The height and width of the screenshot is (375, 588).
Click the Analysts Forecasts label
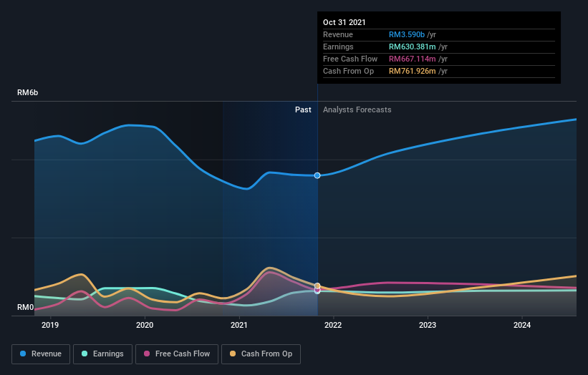(357, 109)
